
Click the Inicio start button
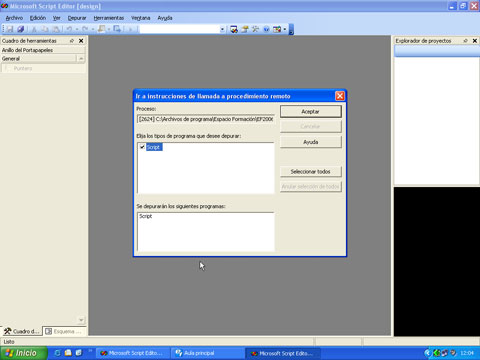(23, 353)
